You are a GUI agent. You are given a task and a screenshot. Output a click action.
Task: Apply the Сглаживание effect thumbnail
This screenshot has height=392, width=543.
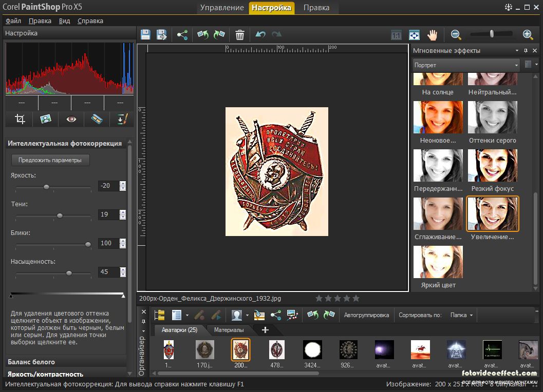pyautogui.click(x=438, y=213)
